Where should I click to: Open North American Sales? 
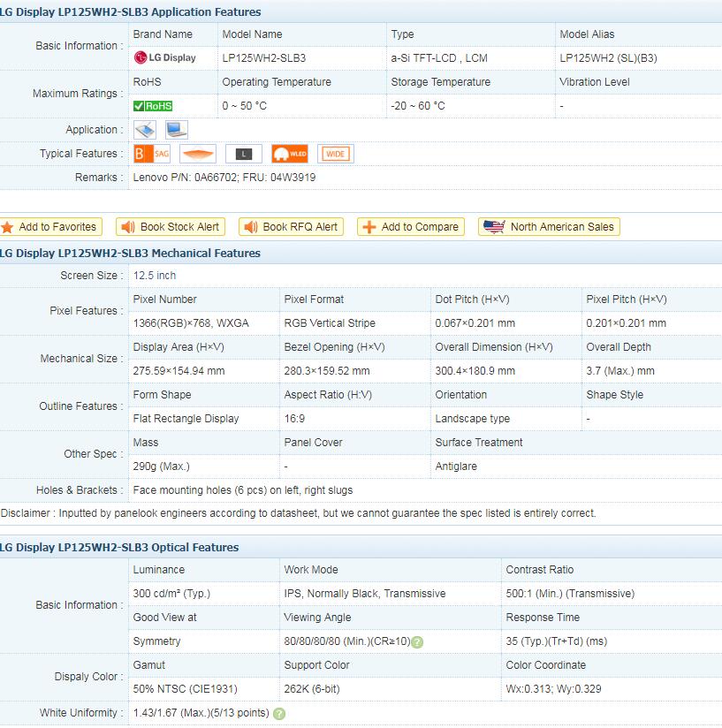[x=550, y=227]
